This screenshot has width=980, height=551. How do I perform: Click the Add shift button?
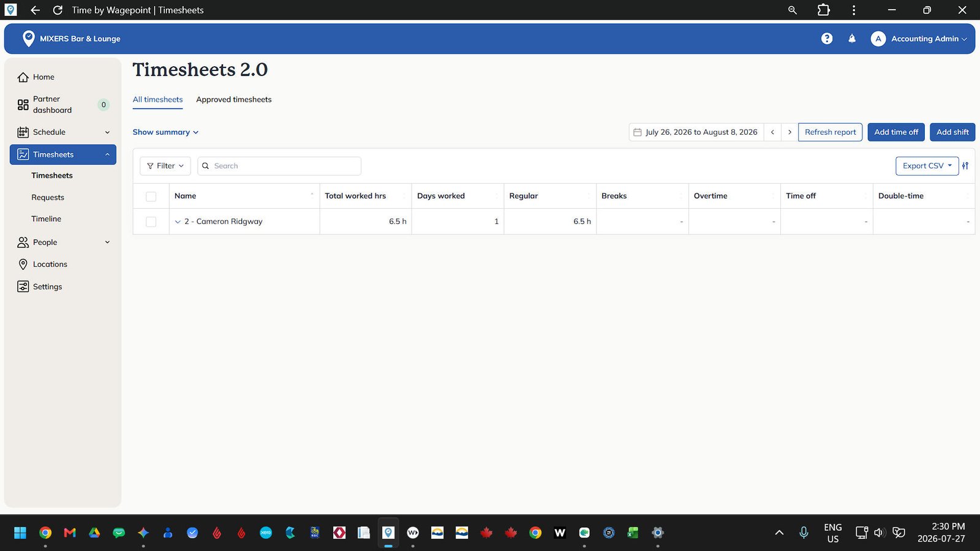click(952, 132)
